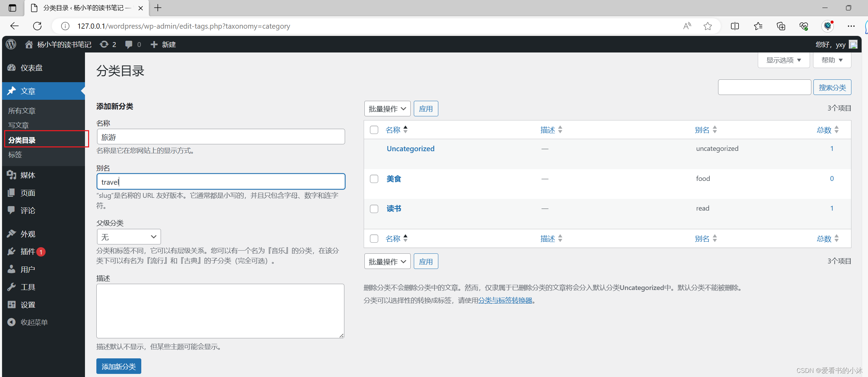Screen dimensions: 868x377
Task: Open bottom 批量操作 bulk actions dropdown
Action: coord(387,261)
